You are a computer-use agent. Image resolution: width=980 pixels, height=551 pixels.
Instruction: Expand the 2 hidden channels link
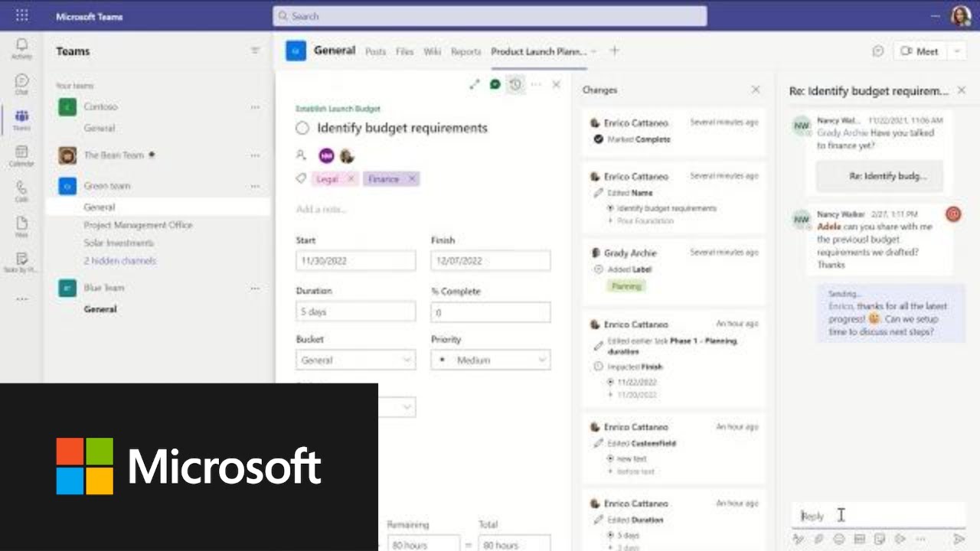tap(119, 261)
